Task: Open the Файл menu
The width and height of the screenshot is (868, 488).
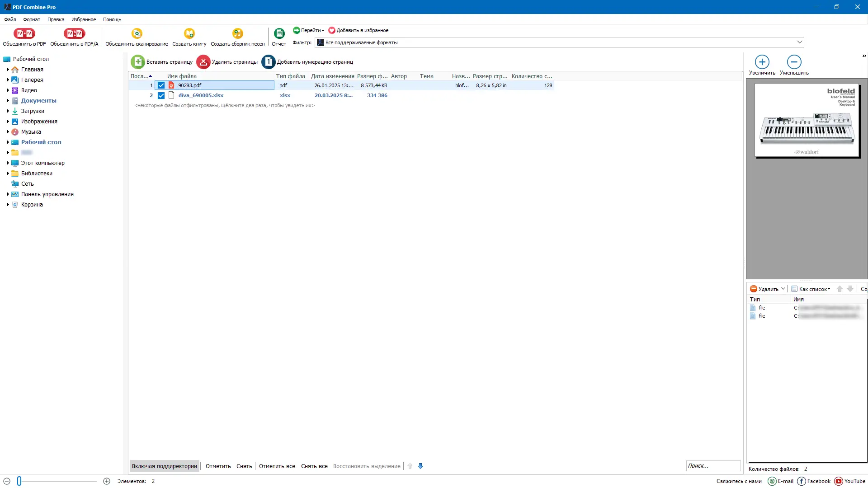Action: pos(10,19)
